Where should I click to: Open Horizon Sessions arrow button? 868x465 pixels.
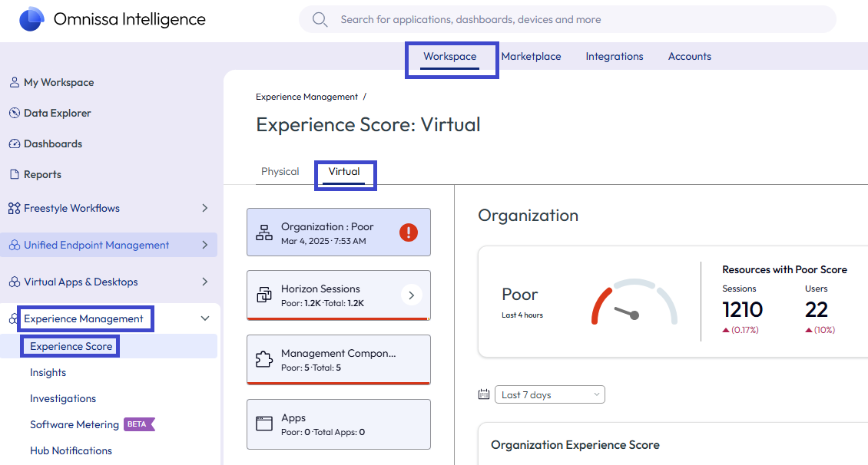click(x=411, y=295)
